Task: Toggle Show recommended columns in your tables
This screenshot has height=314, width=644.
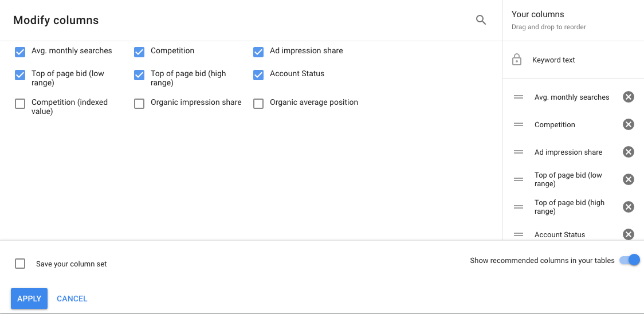Action: (630, 260)
